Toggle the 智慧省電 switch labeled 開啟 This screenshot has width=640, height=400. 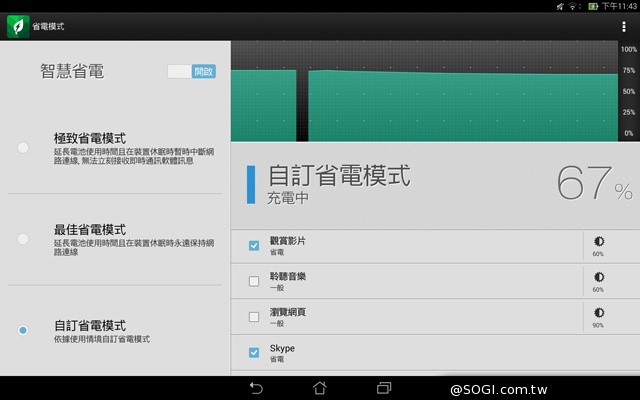click(x=191, y=71)
